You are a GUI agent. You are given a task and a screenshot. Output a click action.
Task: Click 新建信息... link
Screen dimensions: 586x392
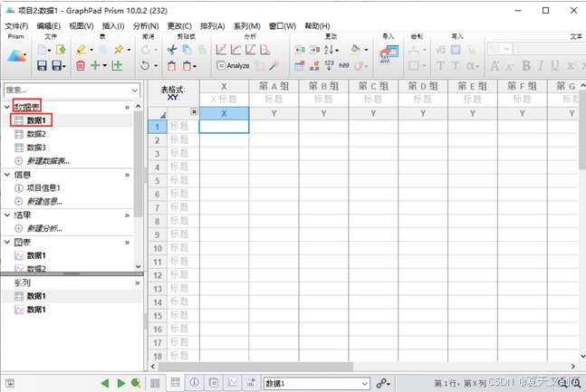click(x=44, y=201)
